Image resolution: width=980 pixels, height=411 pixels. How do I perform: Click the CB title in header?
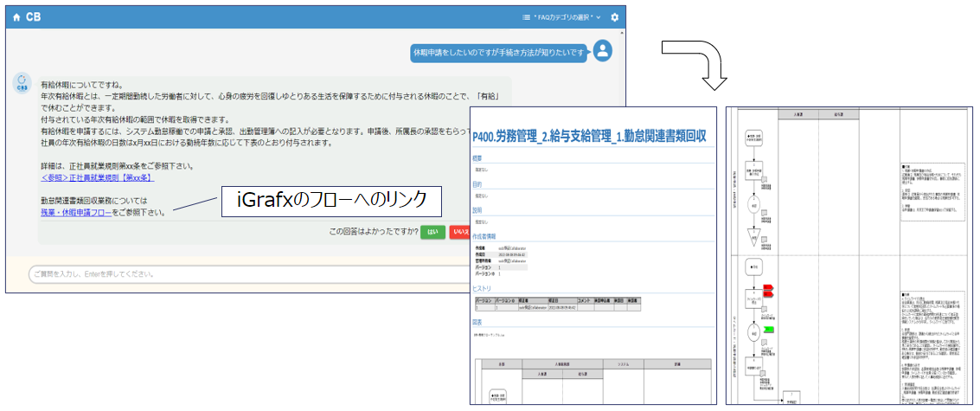[x=33, y=17]
